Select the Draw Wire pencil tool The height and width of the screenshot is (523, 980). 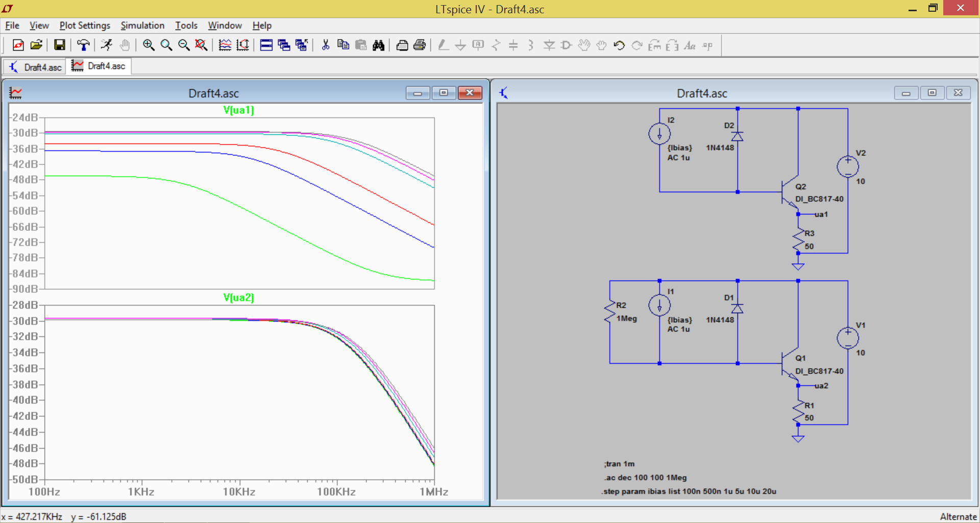(443, 45)
